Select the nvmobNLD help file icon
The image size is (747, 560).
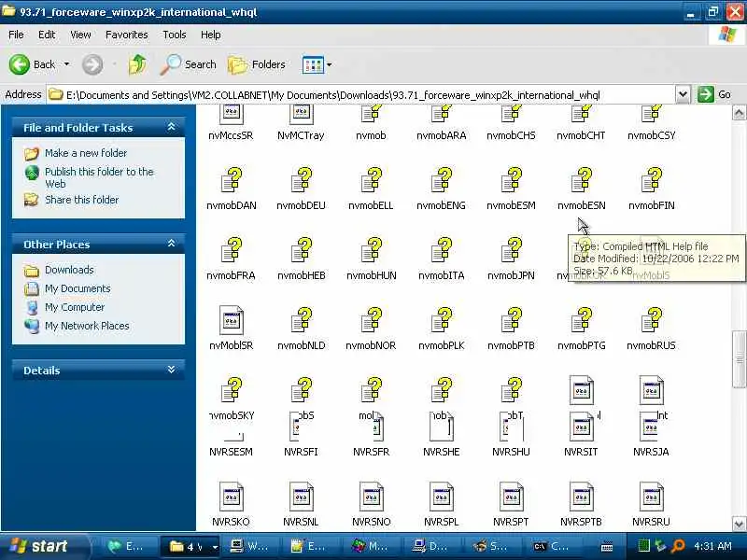[x=301, y=320]
